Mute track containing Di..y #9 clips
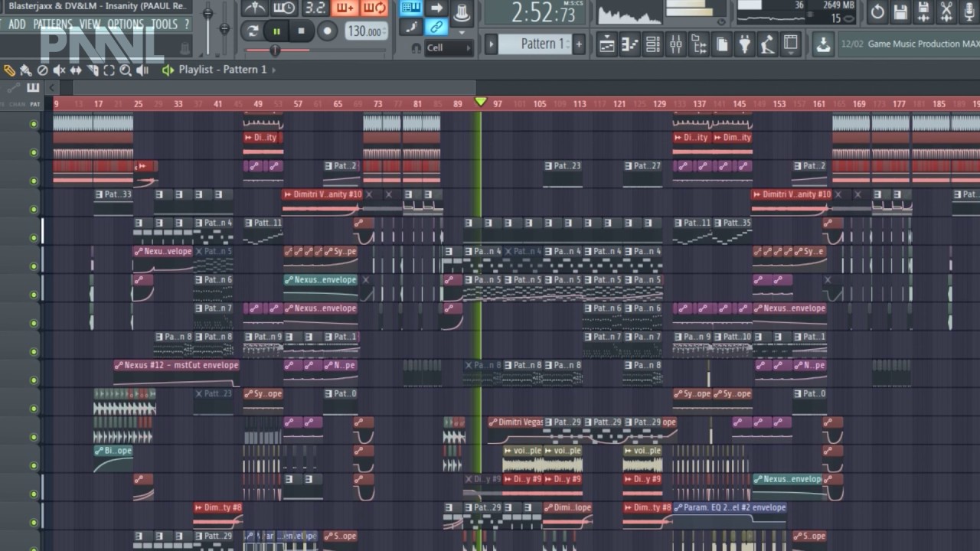 (x=34, y=494)
